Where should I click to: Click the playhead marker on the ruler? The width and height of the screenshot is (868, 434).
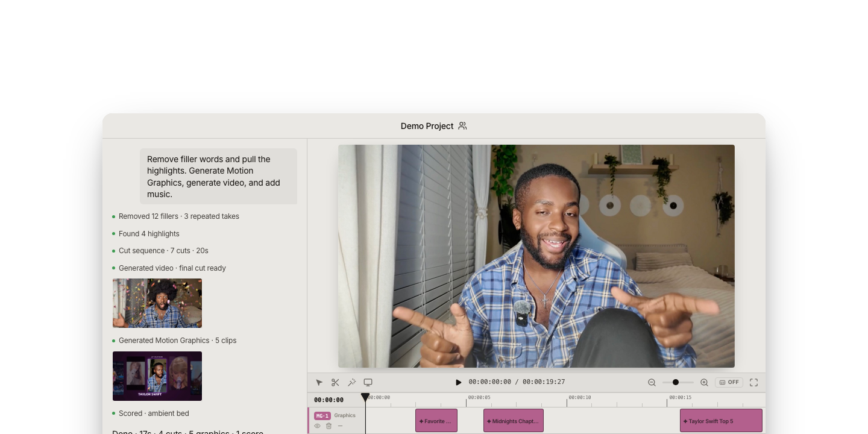[365, 397]
